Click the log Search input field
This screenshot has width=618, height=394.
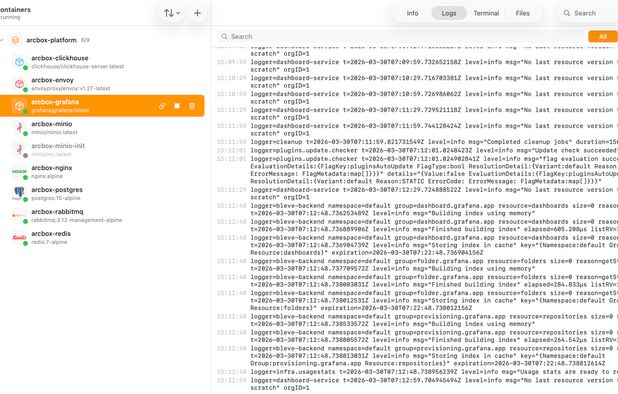pyautogui.click(x=400, y=36)
